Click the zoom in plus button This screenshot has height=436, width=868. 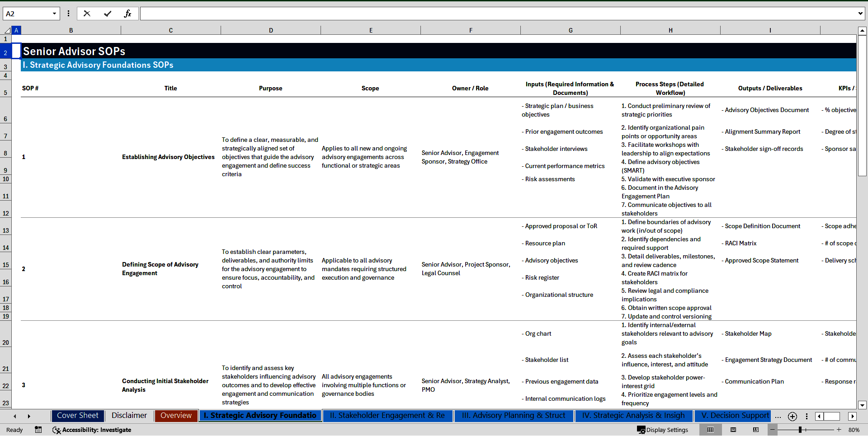coord(839,430)
